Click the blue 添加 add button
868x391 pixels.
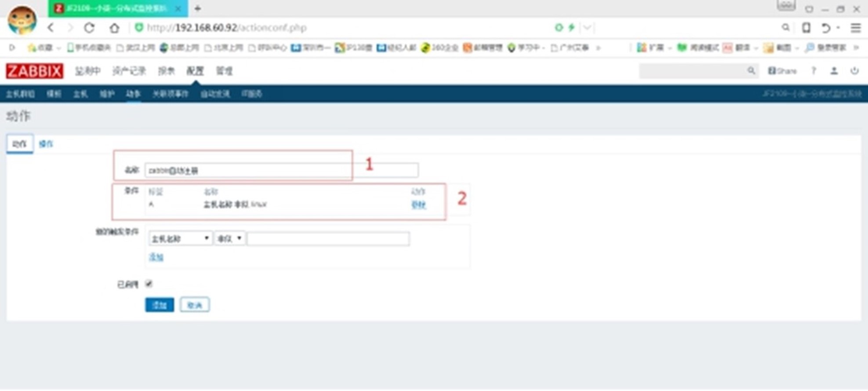[160, 305]
